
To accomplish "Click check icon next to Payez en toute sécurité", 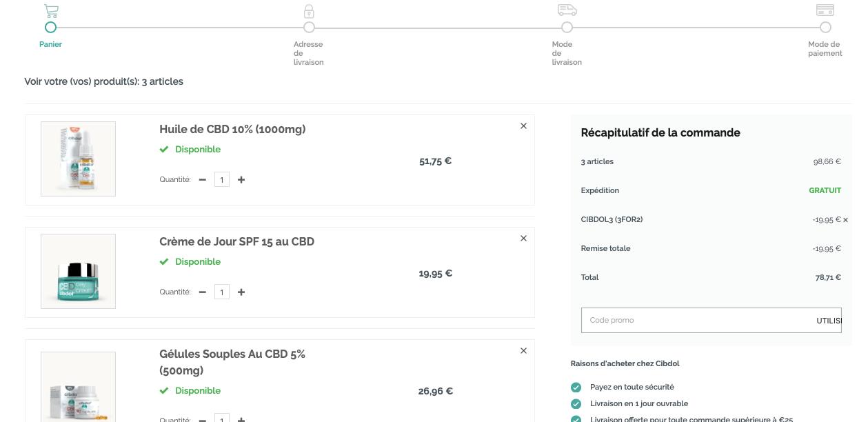I will (576, 387).
